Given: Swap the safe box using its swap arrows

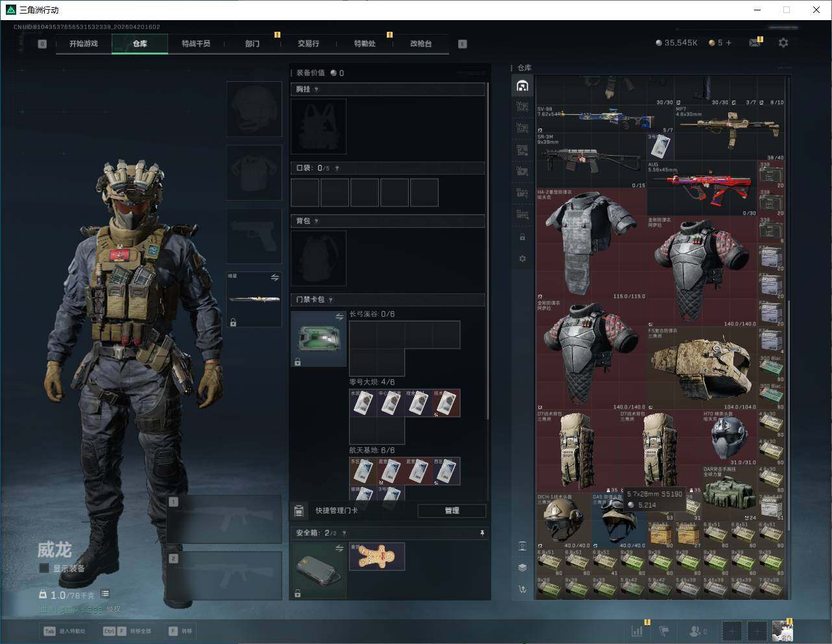Looking at the screenshot, I should pyautogui.click(x=339, y=549).
